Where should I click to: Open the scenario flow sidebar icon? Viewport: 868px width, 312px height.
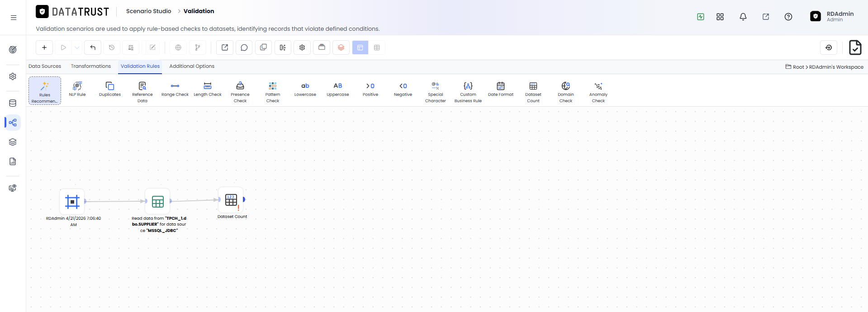(13, 123)
